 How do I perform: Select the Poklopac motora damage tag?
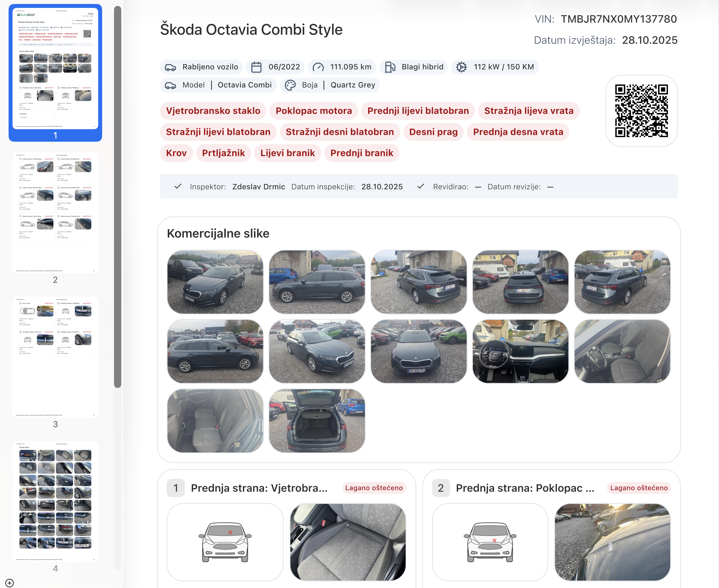tap(314, 111)
